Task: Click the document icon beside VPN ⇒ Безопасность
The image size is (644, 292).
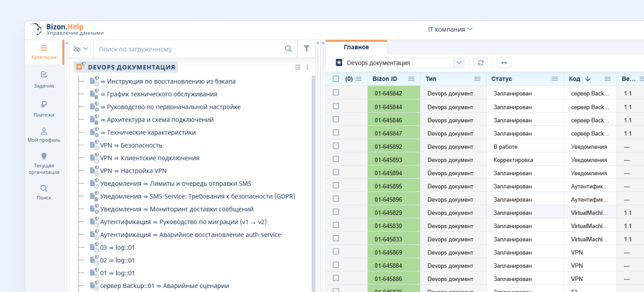Action: click(94, 145)
